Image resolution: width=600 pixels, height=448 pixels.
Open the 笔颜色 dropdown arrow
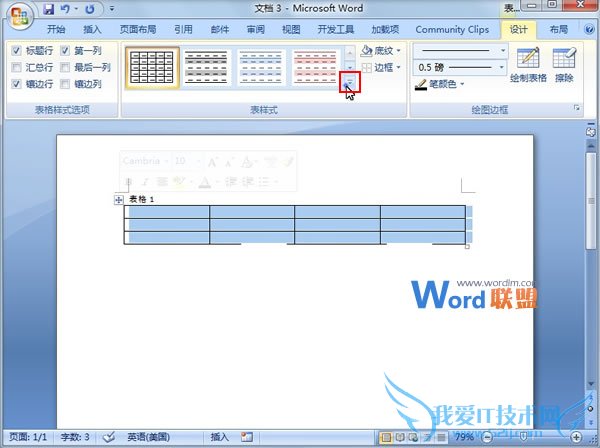coord(462,84)
